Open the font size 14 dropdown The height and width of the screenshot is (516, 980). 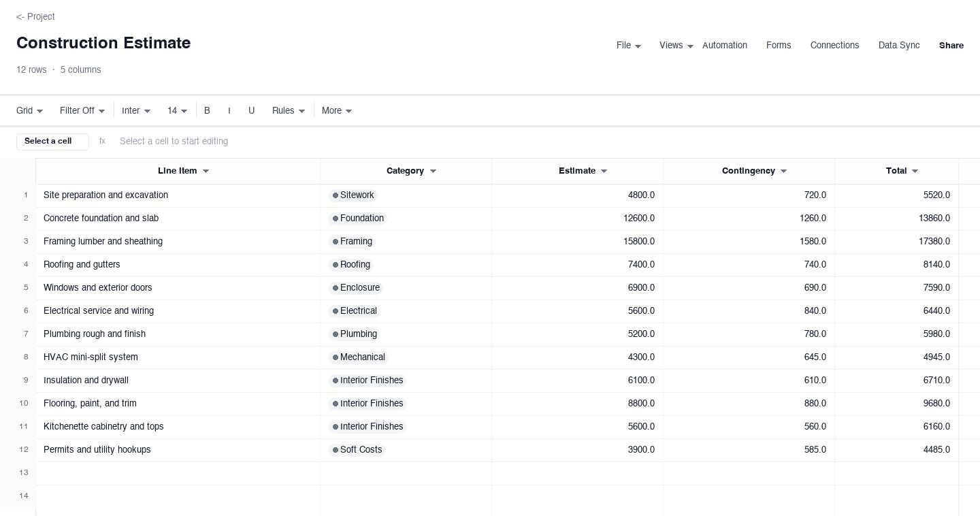point(178,110)
